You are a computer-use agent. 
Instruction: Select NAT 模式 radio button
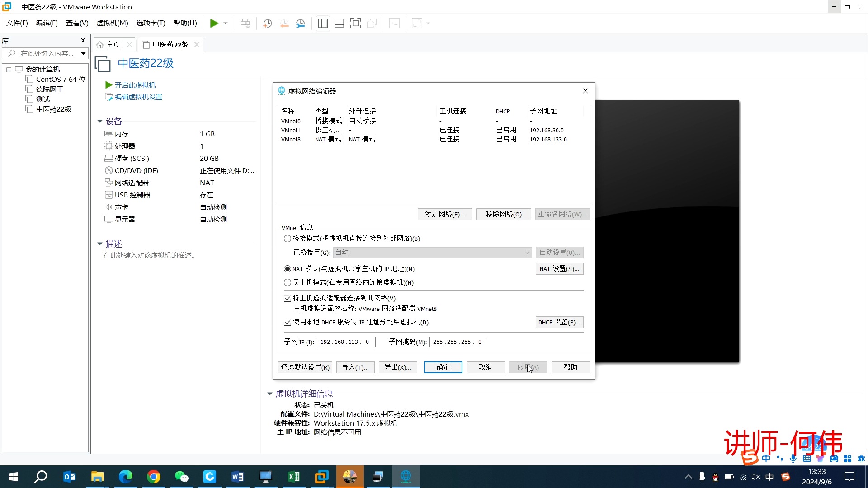pos(288,269)
